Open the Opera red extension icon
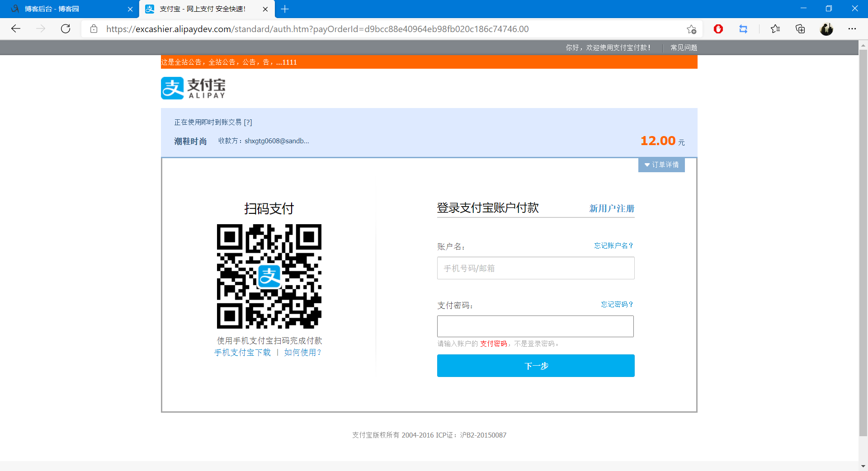 (718, 29)
